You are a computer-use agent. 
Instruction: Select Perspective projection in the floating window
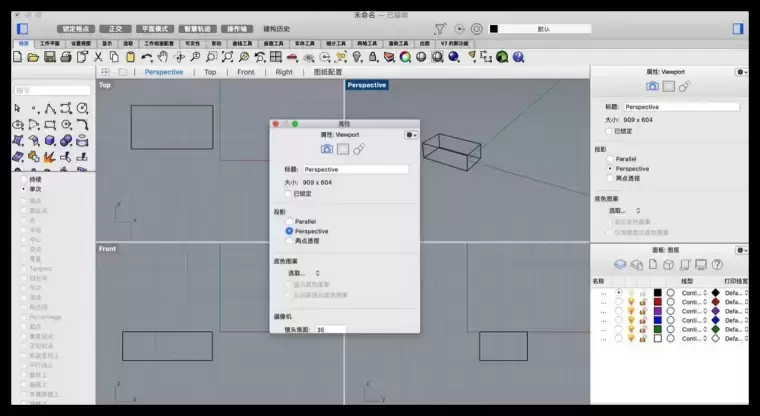coord(289,231)
